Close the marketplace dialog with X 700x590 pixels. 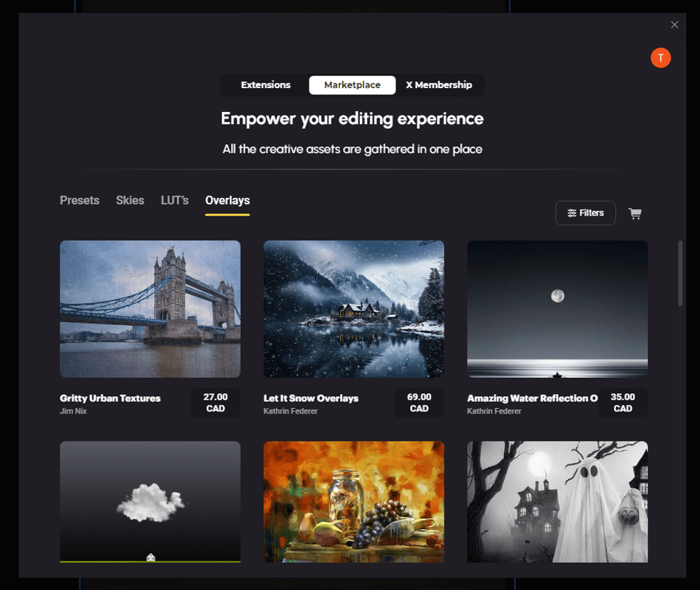click(674, 25)
